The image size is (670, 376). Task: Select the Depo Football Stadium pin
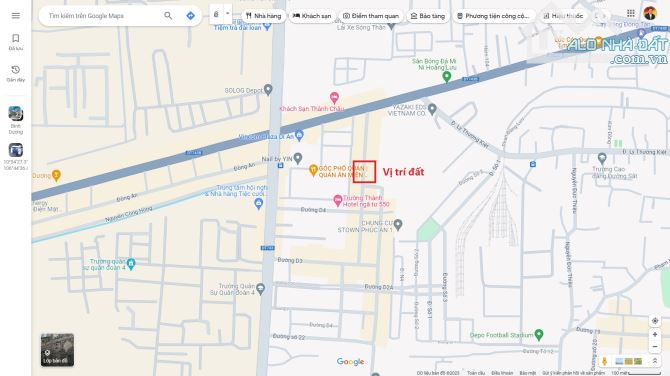tap(539, 335)
